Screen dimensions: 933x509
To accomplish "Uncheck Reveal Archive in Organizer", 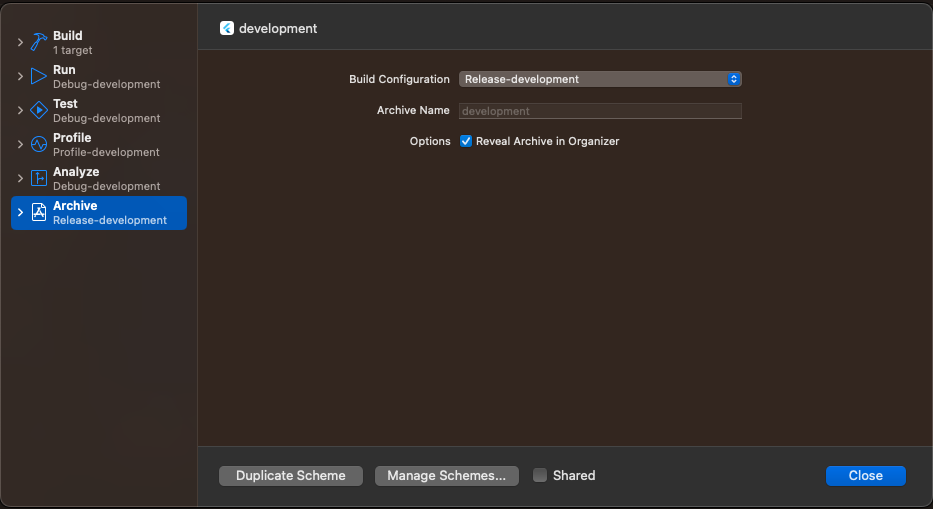I will (466, 141).
